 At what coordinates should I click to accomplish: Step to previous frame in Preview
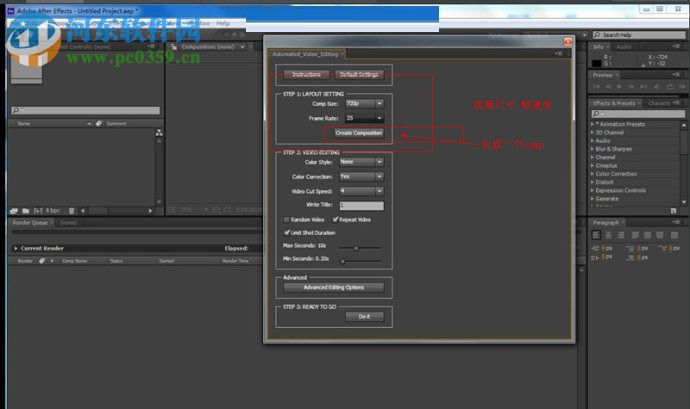[x=608, y=86]
